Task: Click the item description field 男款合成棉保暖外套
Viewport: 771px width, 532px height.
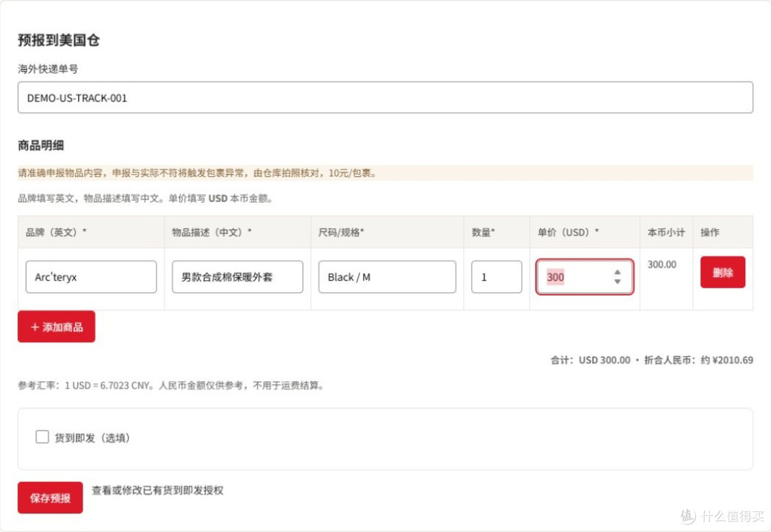Action: (238, 277)
